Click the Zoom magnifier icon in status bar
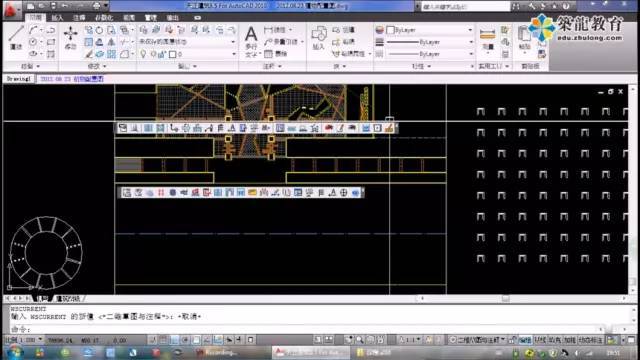Screen dimensions: 640x360 tap(360, 340)
